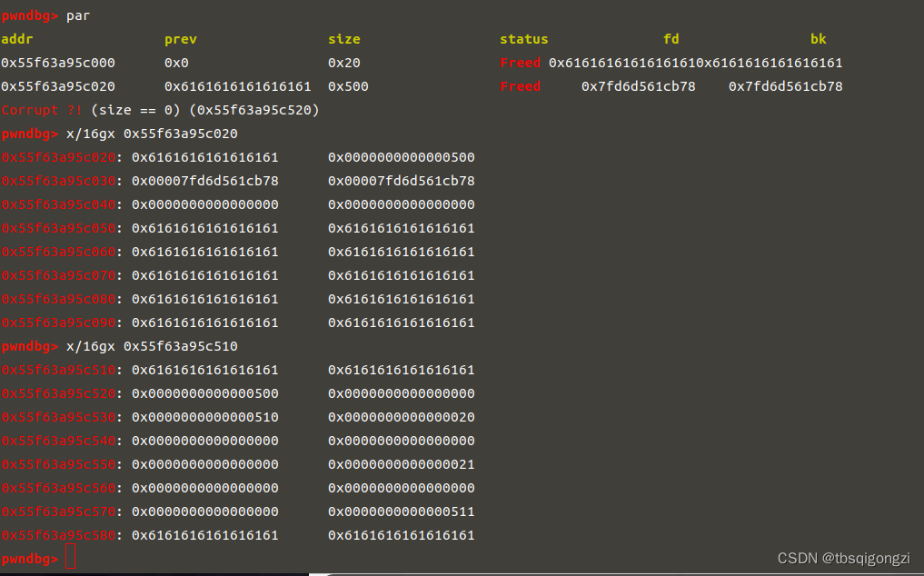
Task: Click the red address label "0x55f63a95c530:"
Action: [x=62, y=417]
